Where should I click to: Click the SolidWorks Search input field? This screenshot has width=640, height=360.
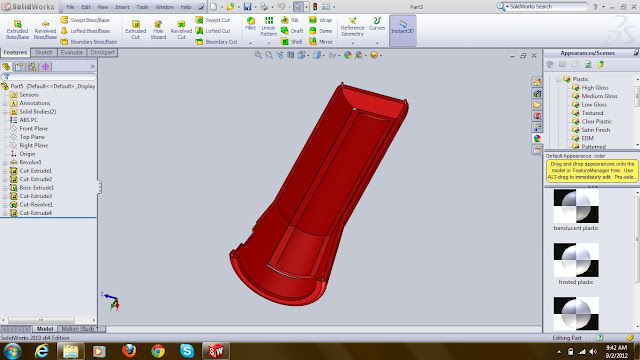tap(548, 7)
